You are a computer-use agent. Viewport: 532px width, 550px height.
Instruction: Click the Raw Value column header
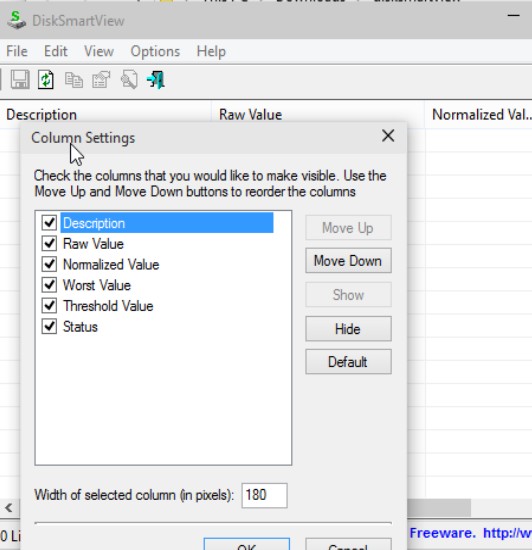[318, 114]
